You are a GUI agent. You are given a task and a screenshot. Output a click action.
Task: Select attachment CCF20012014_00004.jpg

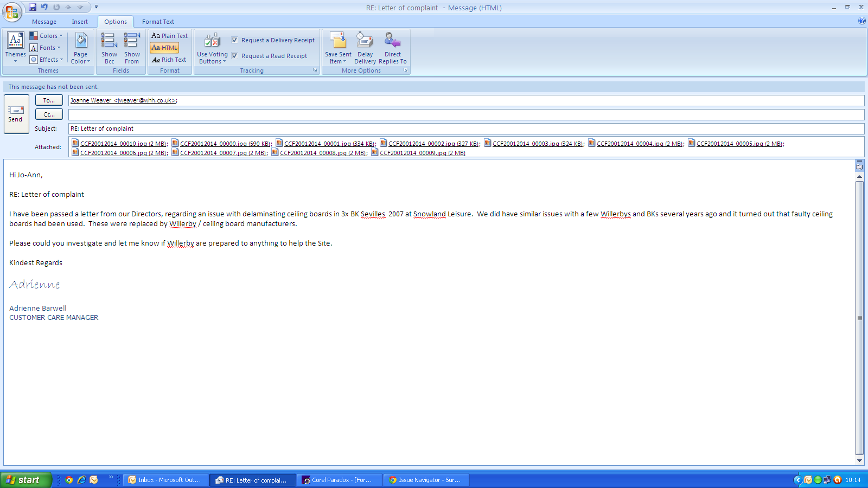pyautogui.click(x=636, y=144)
